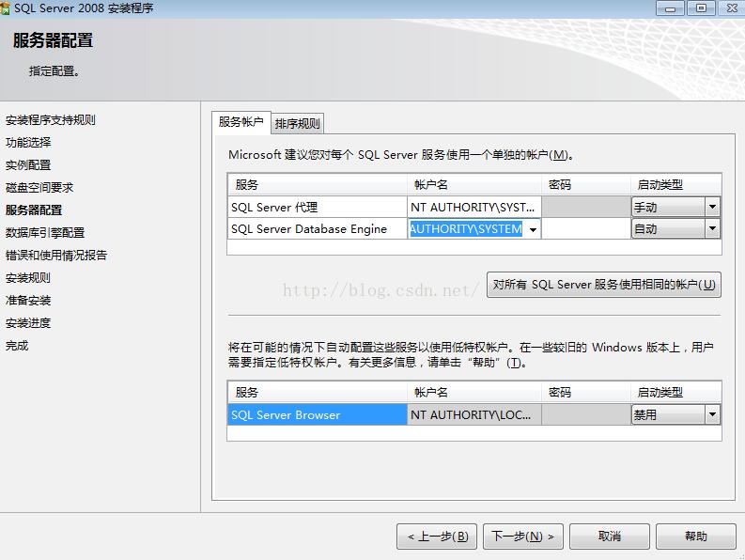Go back with 上一步(B) button
This screenshot has height=560, width=745.
tap(437, 537)
